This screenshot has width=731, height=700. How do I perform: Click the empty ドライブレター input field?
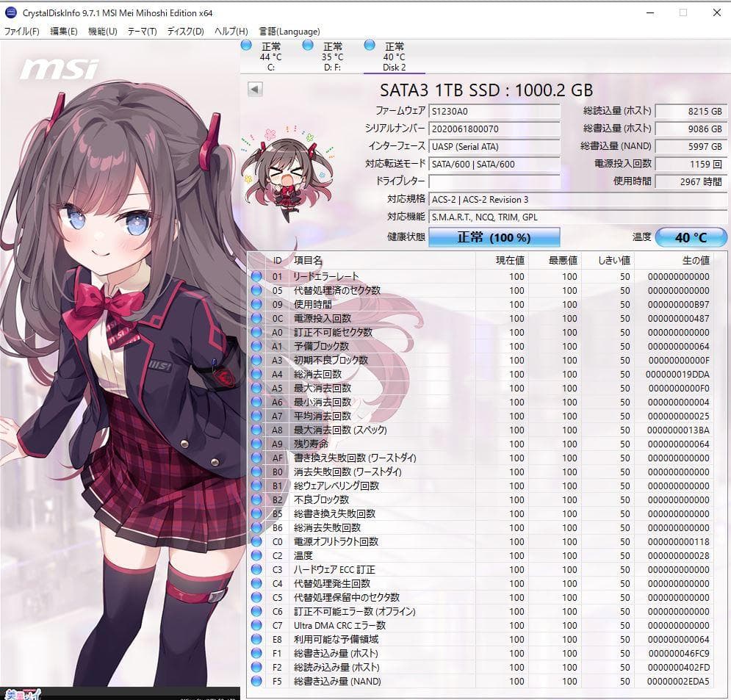click(x=494, y=181)
